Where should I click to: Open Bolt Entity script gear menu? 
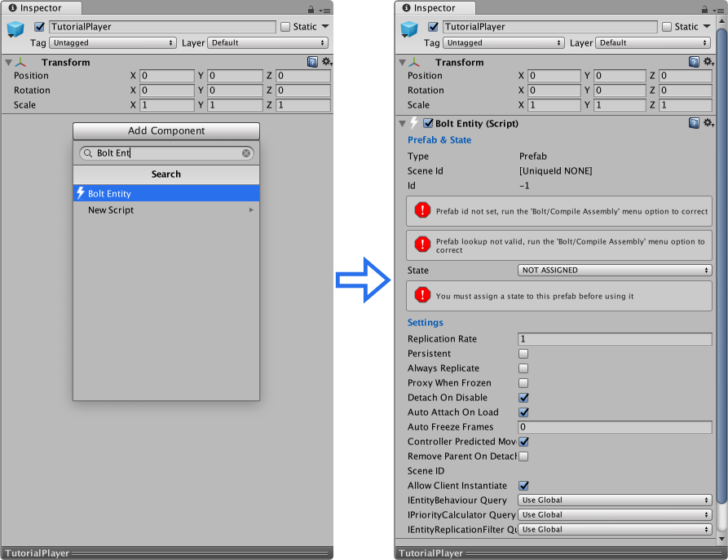[708, 123]
